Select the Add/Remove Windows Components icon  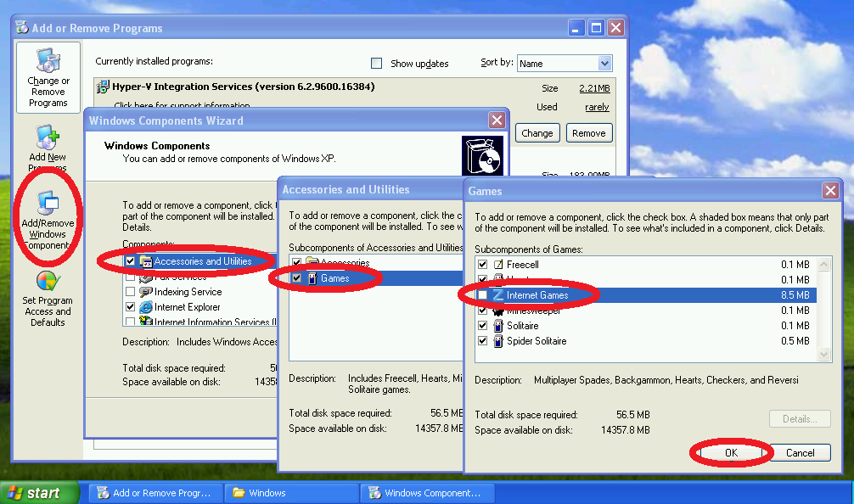tap(48, 203)
